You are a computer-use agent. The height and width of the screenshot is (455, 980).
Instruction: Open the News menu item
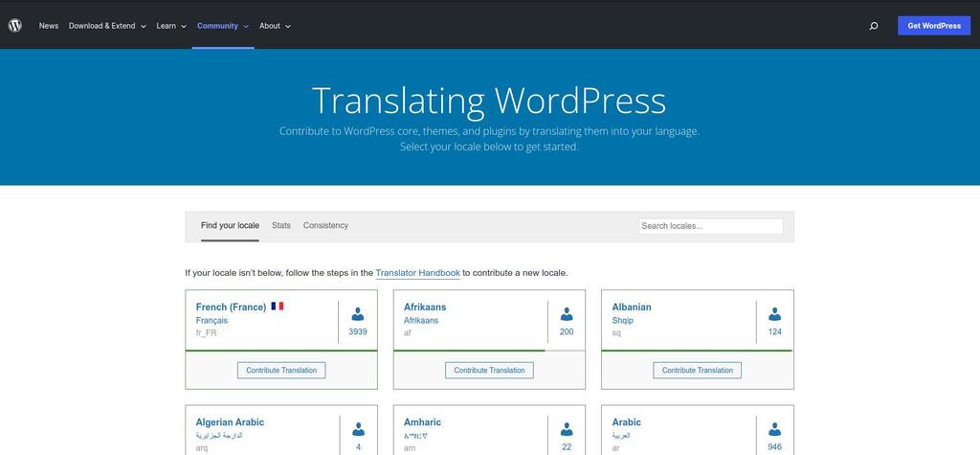point(49,26)
